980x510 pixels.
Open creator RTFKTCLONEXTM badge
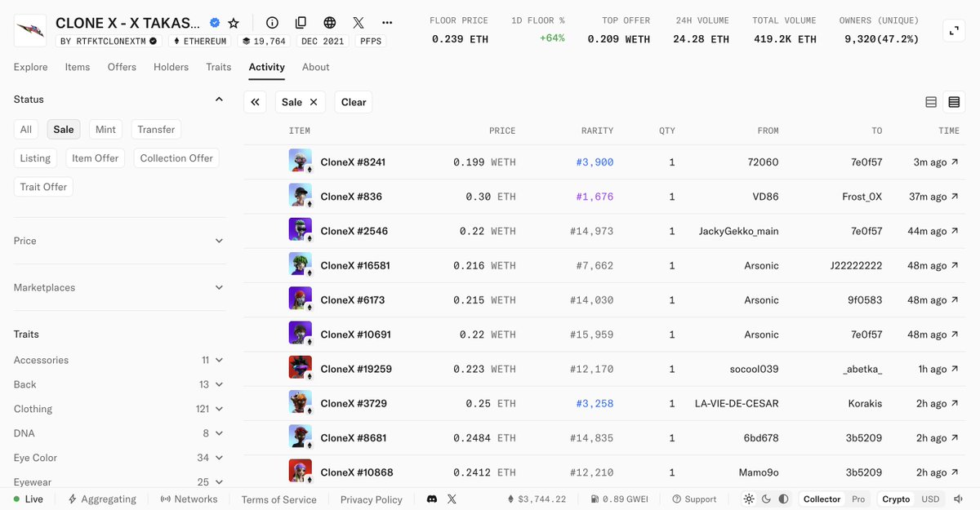tap(109, 41)
